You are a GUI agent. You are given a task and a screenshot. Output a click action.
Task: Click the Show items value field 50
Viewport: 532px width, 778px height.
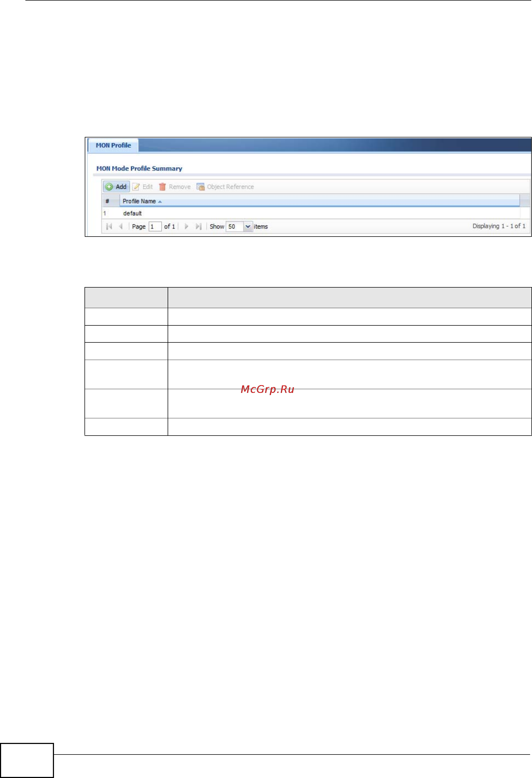pos(235,227)
